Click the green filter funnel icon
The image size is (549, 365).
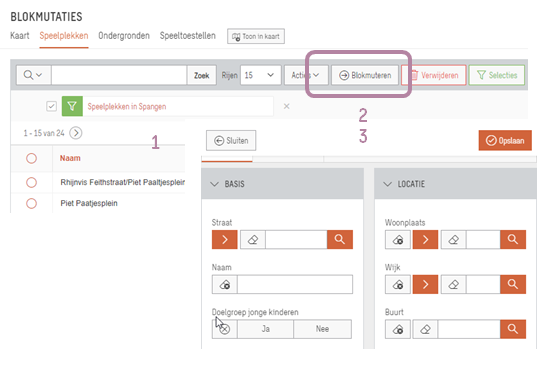pos(72,106)
